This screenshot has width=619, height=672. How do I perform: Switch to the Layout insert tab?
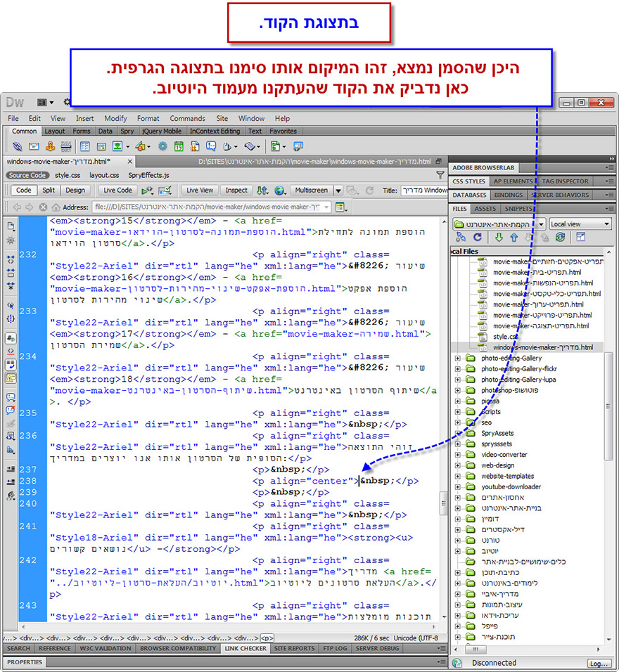[54, 131]
